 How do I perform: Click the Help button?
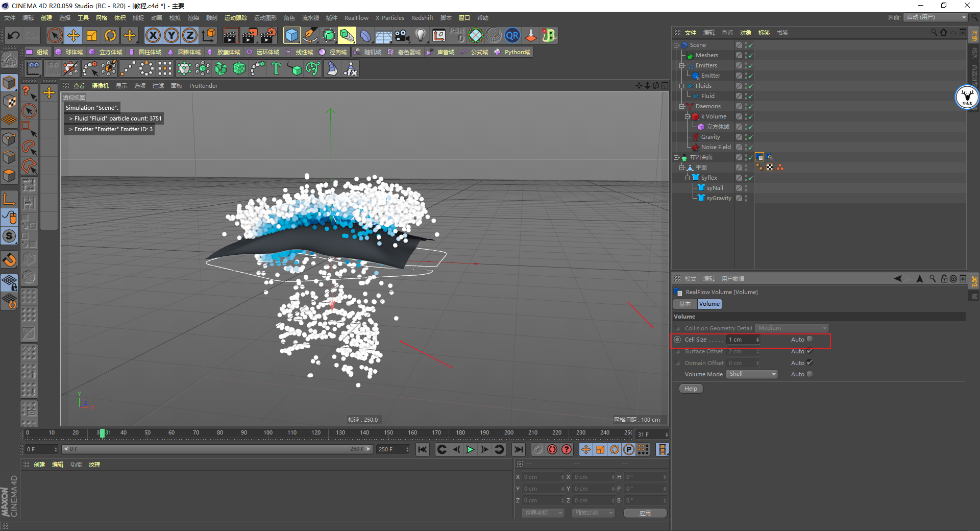(x=691, y=389)
